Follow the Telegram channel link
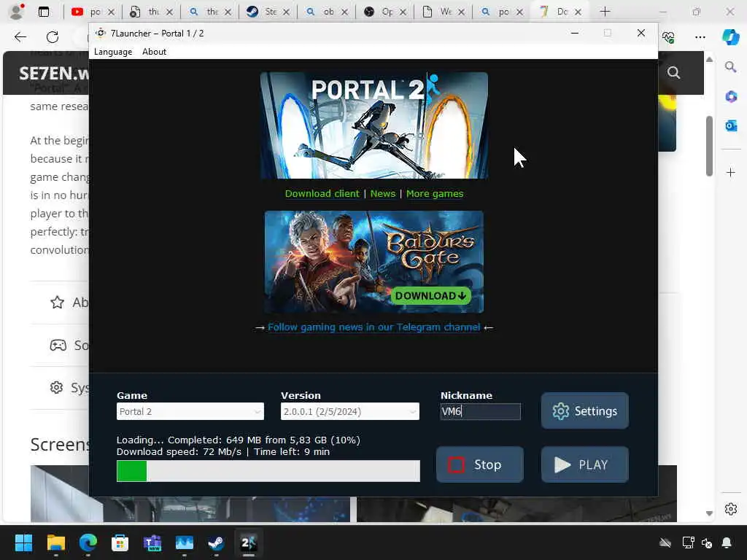747x560 pixels. 374,327
